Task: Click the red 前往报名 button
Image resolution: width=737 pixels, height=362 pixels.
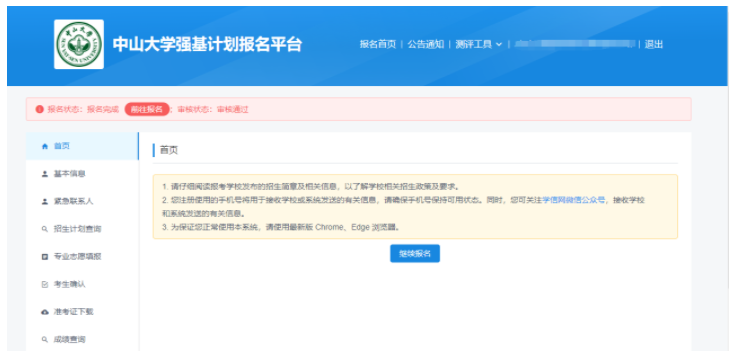Action: (147, 110)
